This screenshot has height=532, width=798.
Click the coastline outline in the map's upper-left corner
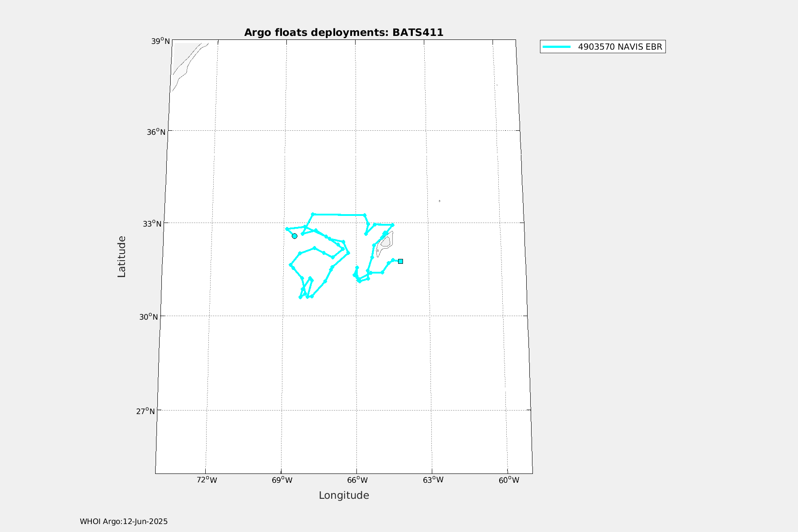coord(189,66)
